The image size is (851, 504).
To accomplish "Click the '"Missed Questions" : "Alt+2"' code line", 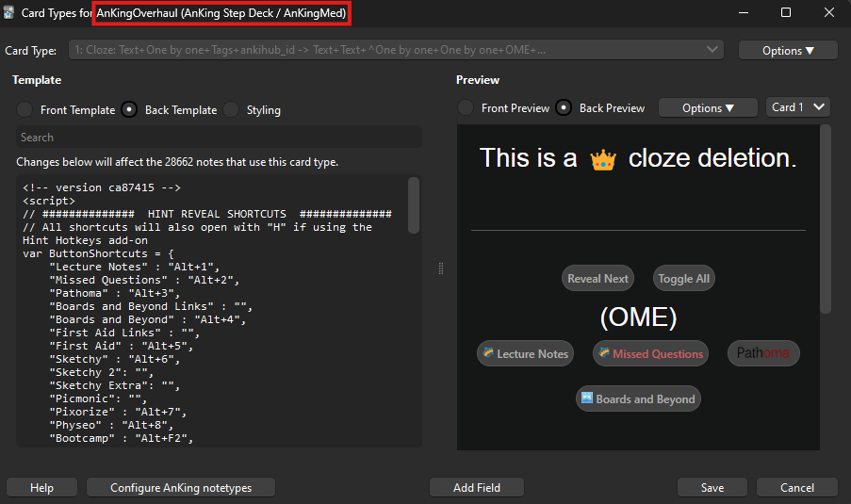I will click(x=144, y=280).
